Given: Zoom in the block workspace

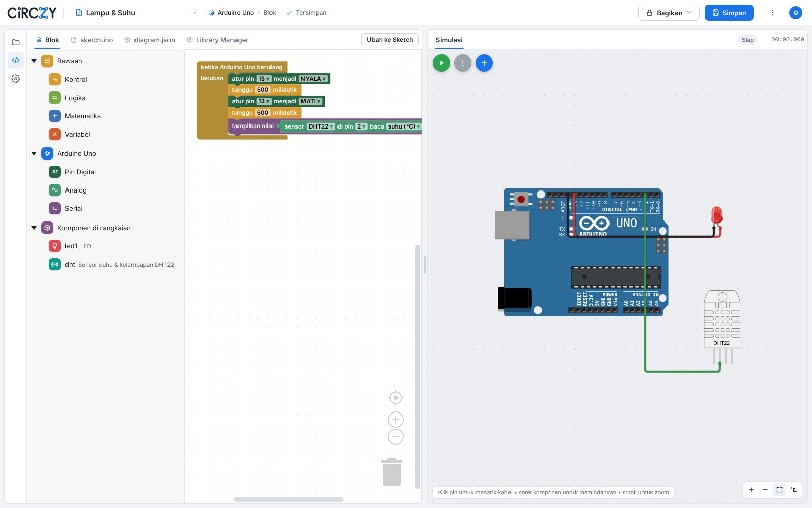Looking at the screenshot, I should coord(396,420).
